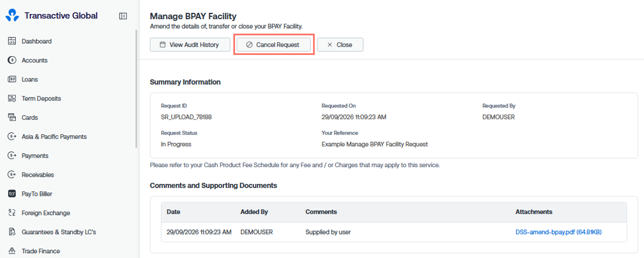Click the Request Status value In Progress
Screen dimensions: 644x258
click(176, 144)
